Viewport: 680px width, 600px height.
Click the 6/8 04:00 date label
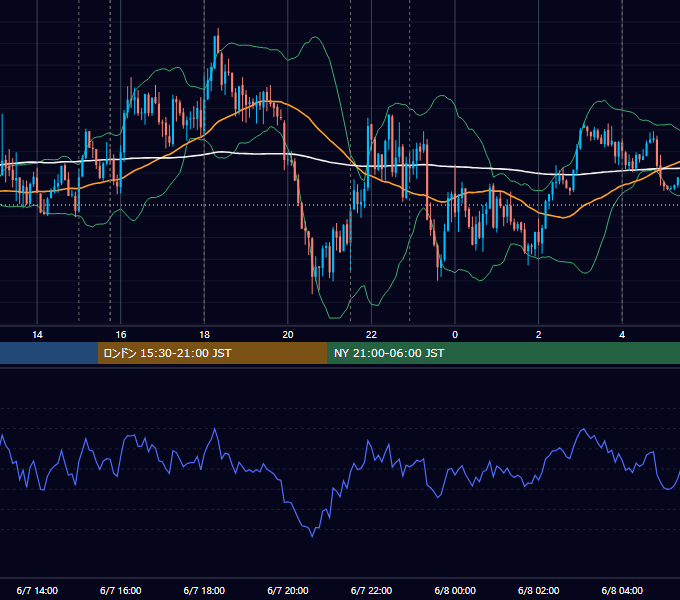click(622, 590)
